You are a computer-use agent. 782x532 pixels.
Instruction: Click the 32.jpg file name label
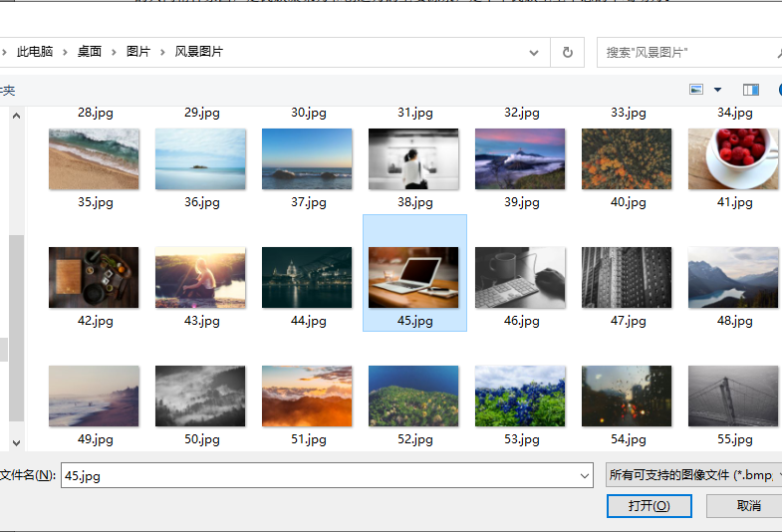pyautogui.click(x=522, y=113)
